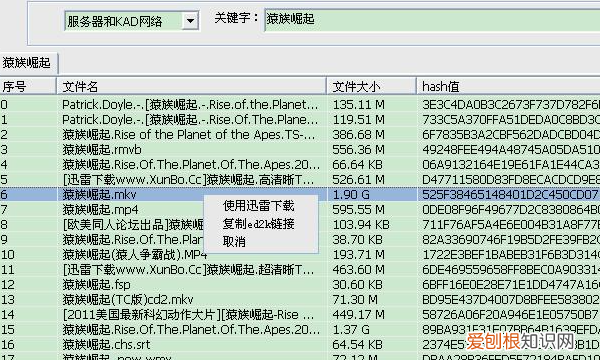Click file size 1.37 G
Viewport: 600px width, 360px height.
[x=351, y=330]
